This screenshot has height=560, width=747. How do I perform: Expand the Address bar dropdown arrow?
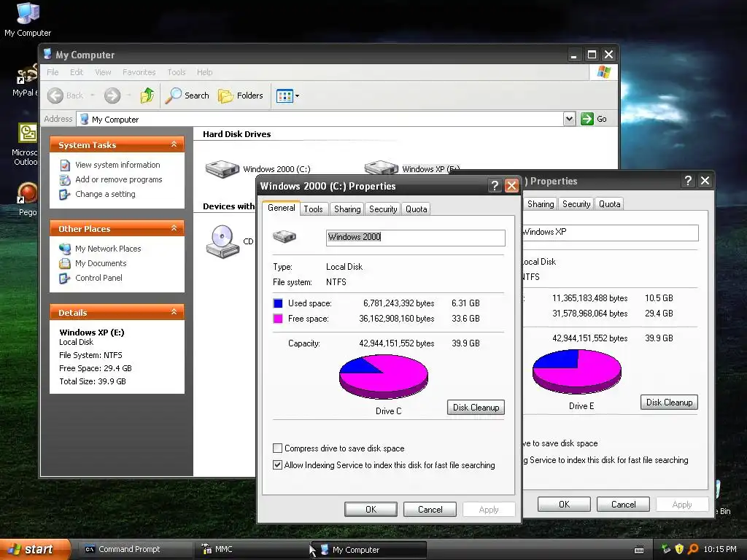pyautogui.click(x=569, y=119)
